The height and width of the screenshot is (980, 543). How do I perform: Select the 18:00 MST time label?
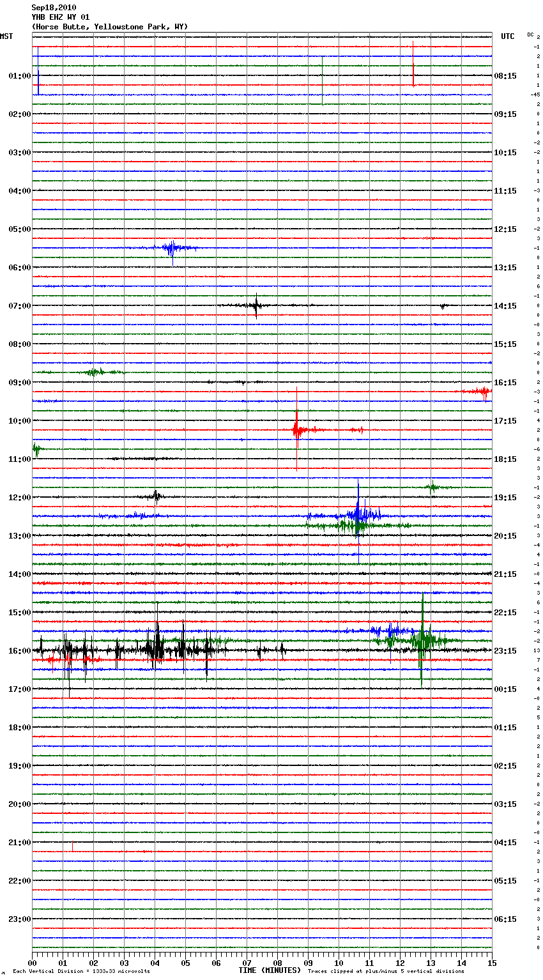coord(19,728)
